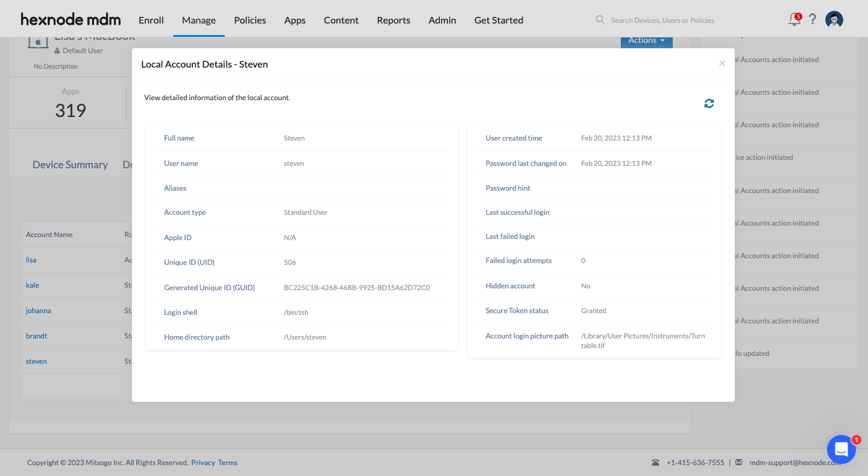Screen dimensions: 868x476
Task: Click the +1-415-636-7555 phone number
Action: coord(696,463)
